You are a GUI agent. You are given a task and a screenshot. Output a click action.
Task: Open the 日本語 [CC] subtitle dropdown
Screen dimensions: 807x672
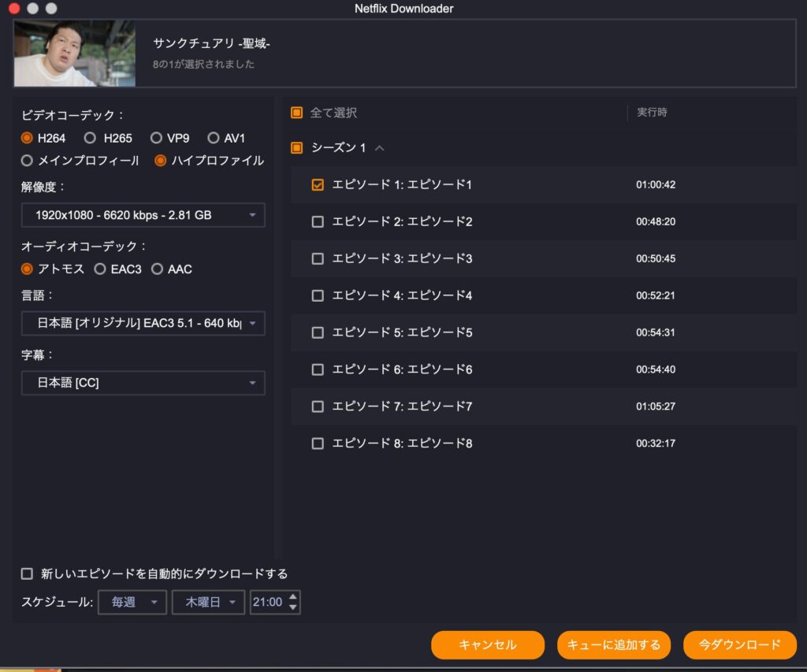point(143,383)
